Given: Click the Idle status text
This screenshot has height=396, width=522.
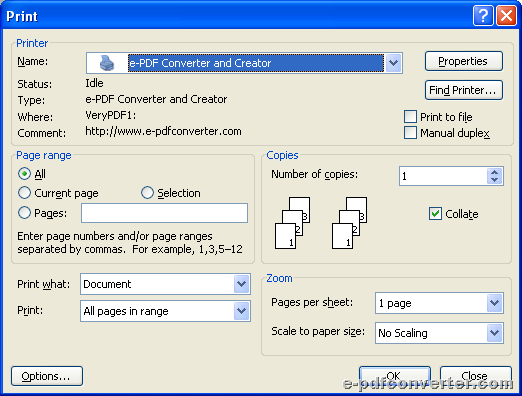Looking at the screenshot, I should pyautogui.click(x=94, y=83).
